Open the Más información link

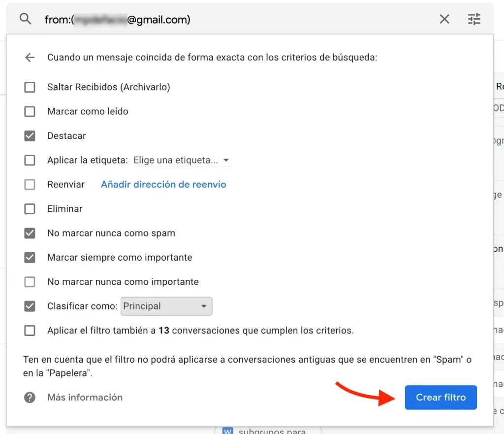click(85, 398)
